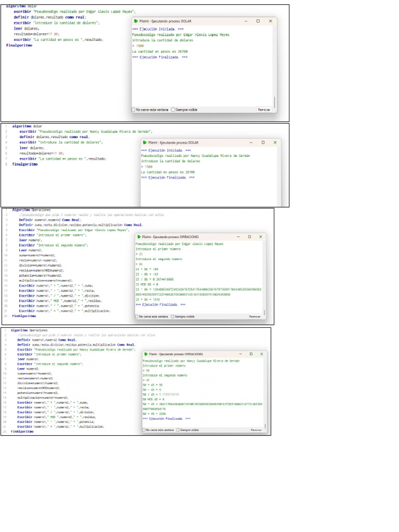Screen dimensions: 399x532
Task: Close Nancy's DOLAR execution window
Action: tap(275, 142)
